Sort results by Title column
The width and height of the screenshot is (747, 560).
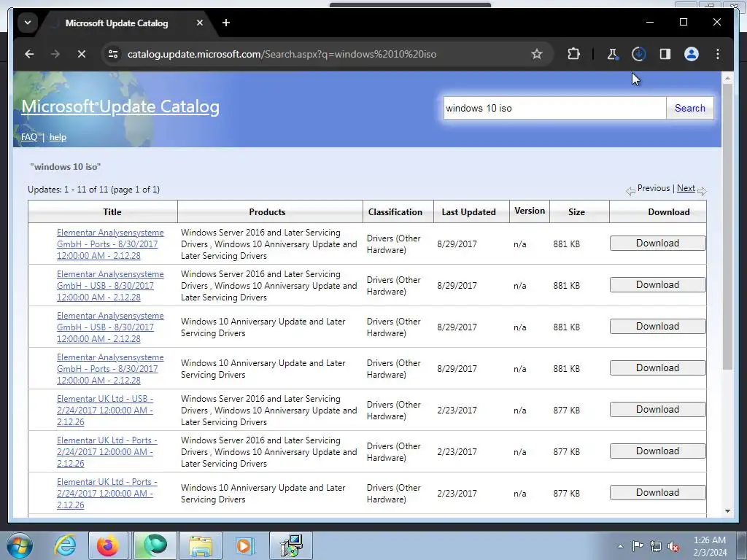pyautogui.click(x=112, y=212)
